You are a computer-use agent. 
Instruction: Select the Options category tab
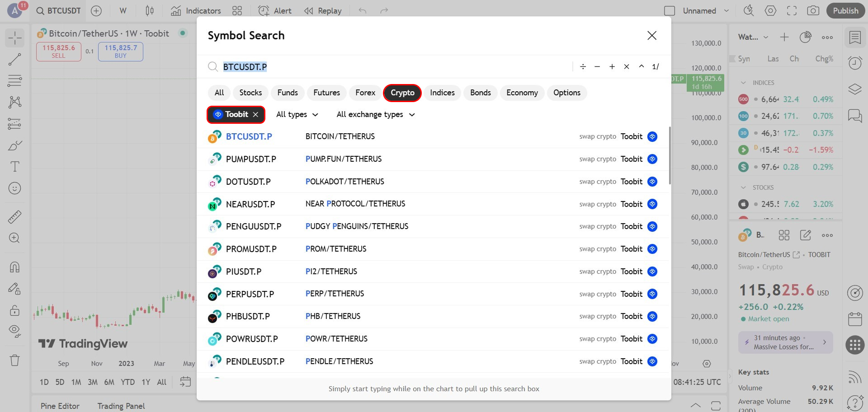coord(567,93)
